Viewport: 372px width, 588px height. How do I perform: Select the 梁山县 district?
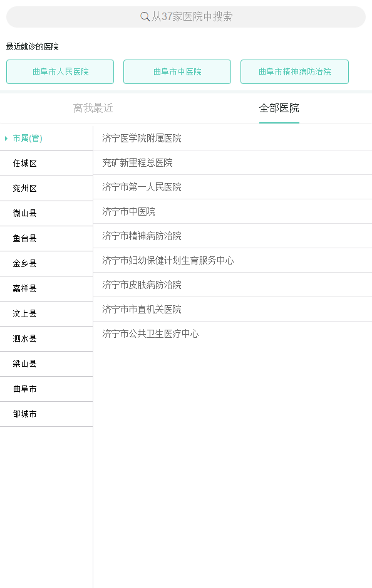[x=46, y=364]
